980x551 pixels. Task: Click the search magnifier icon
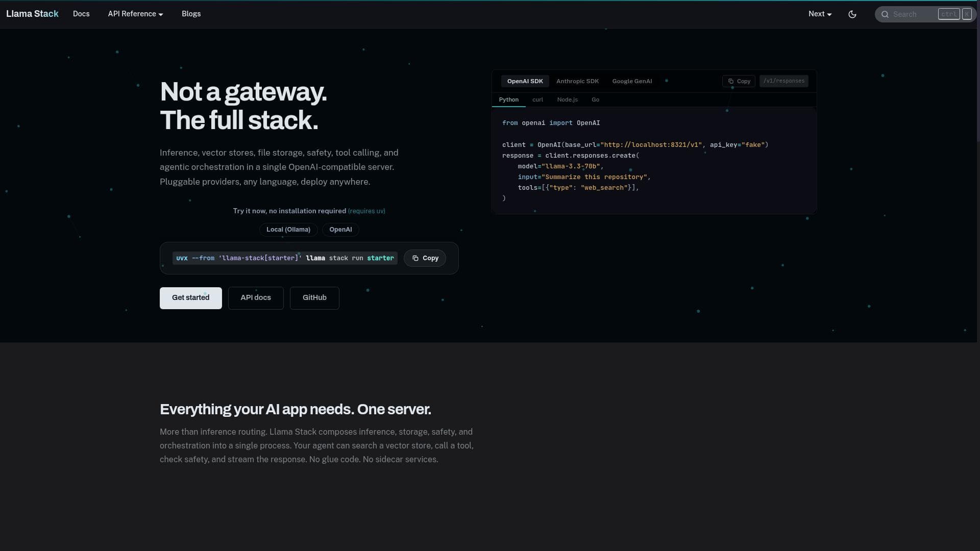(x=885, y=14)
